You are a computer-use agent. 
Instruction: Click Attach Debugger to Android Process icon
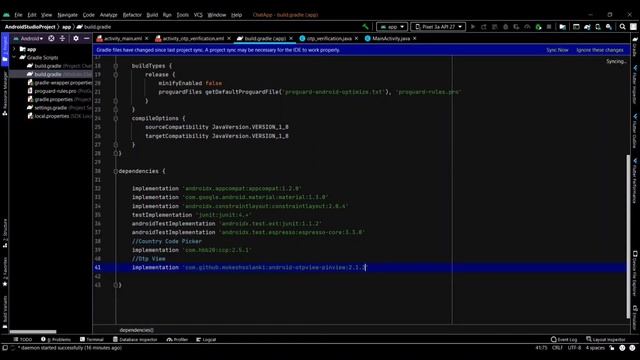[538, 27]
